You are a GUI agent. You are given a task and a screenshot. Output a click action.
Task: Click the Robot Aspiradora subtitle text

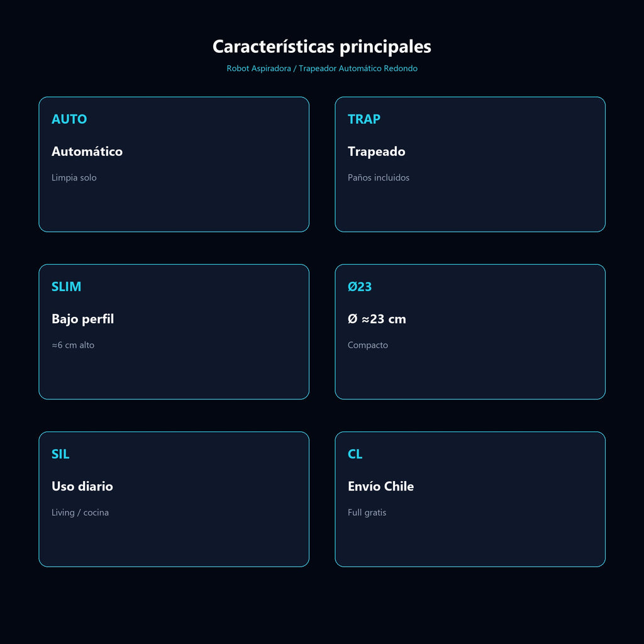pos(322,69)
